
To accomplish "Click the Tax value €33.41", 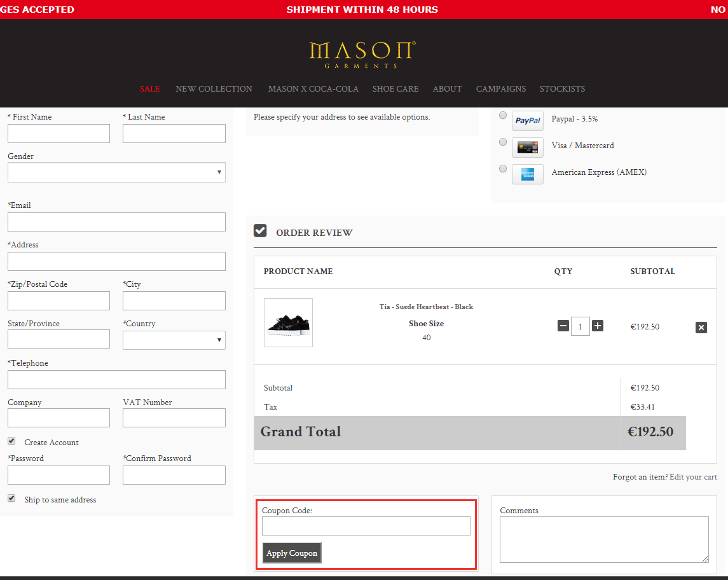I will pyautogui.click(x=643, y=407).
